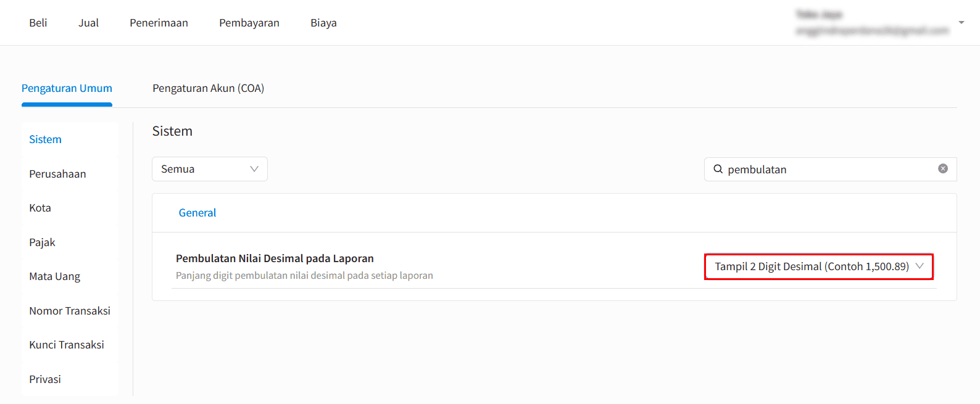Select the Pengaturan Umum tab
980x404 pixels.
67,88
